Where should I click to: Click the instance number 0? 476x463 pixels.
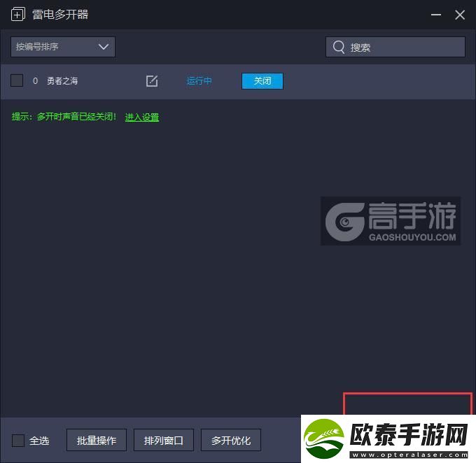pyautogui.click(x=35, y=80)
